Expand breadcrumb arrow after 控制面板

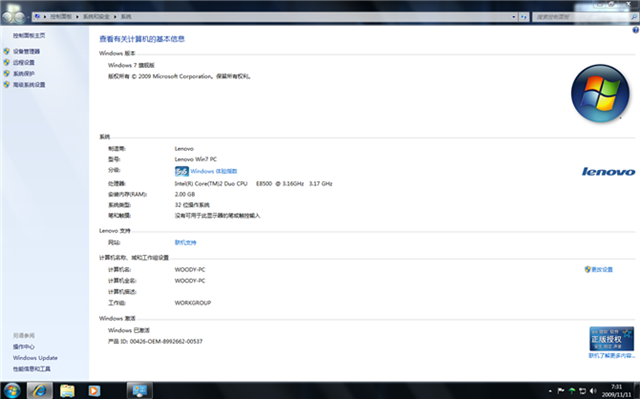[77, 17]
